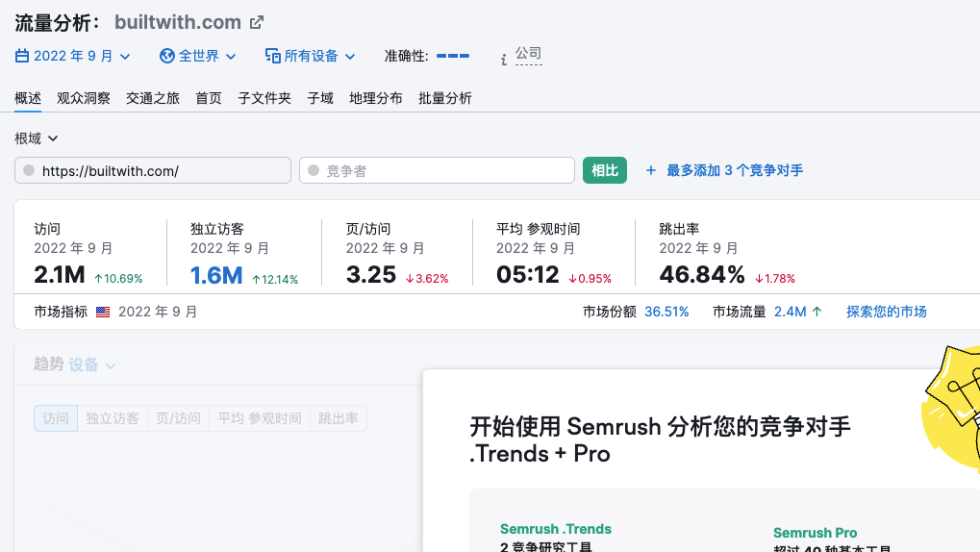Open the 2022 年 9 月 date dropdown

pyautogui.click(x=72, y=56)
